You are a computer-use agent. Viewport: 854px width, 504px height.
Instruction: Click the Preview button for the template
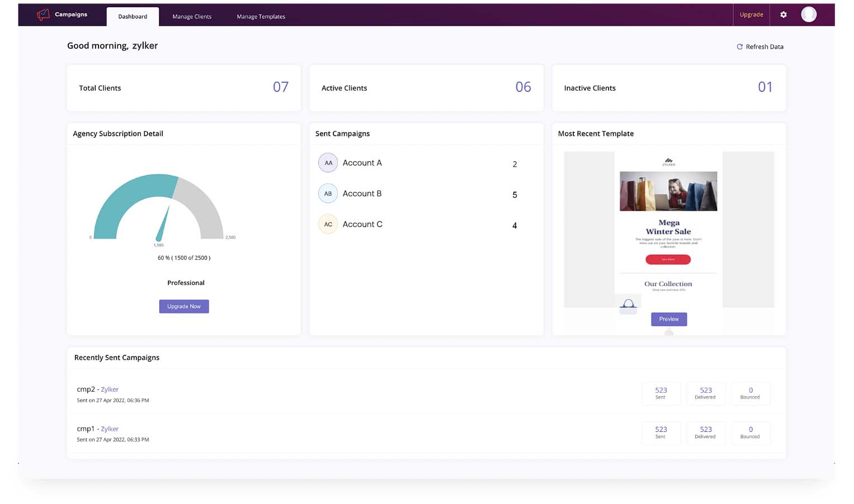668,319
